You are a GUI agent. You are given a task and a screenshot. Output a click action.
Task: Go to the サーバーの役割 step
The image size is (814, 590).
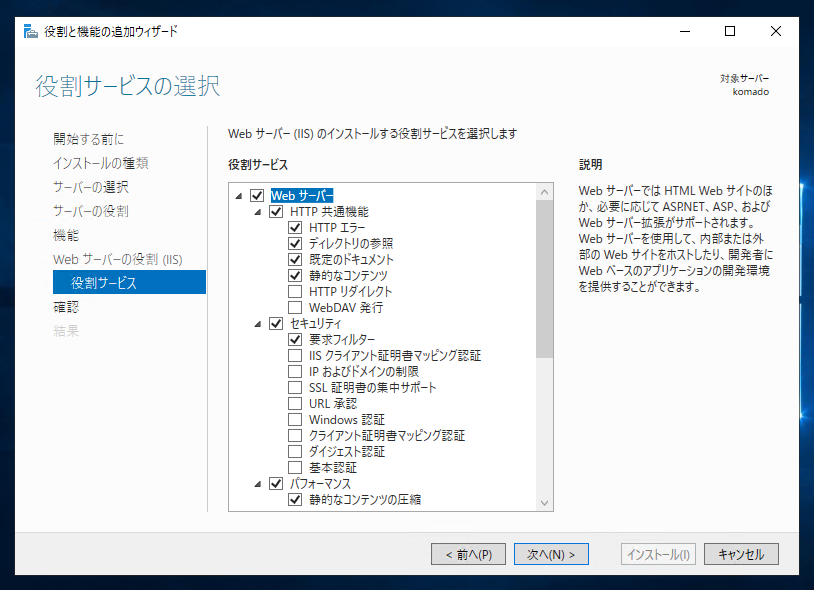91,211
